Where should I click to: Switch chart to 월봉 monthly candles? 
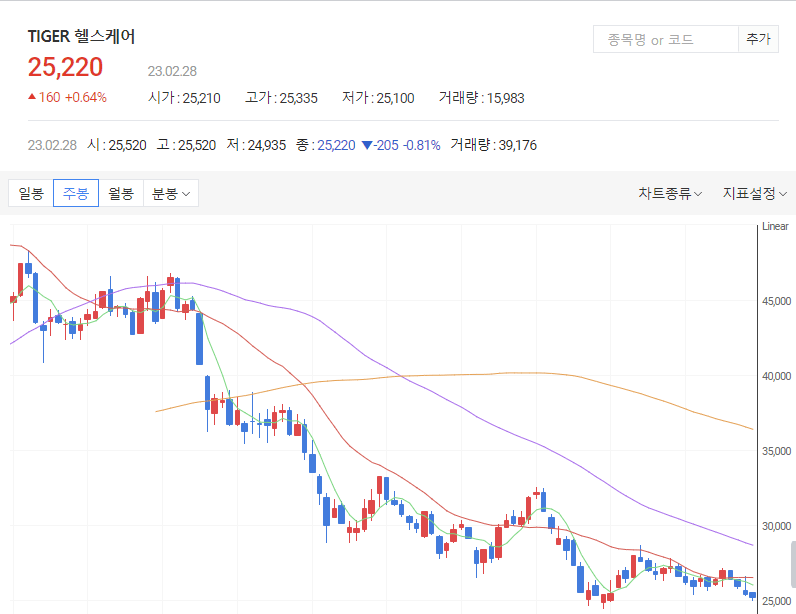pyautogui.click(x=121, y=193)
